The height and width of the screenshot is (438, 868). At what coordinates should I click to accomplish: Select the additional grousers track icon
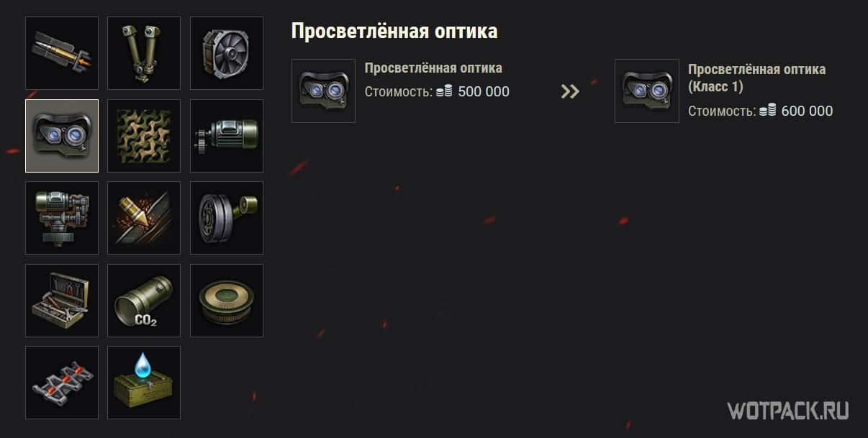click(x=62, y=383)
